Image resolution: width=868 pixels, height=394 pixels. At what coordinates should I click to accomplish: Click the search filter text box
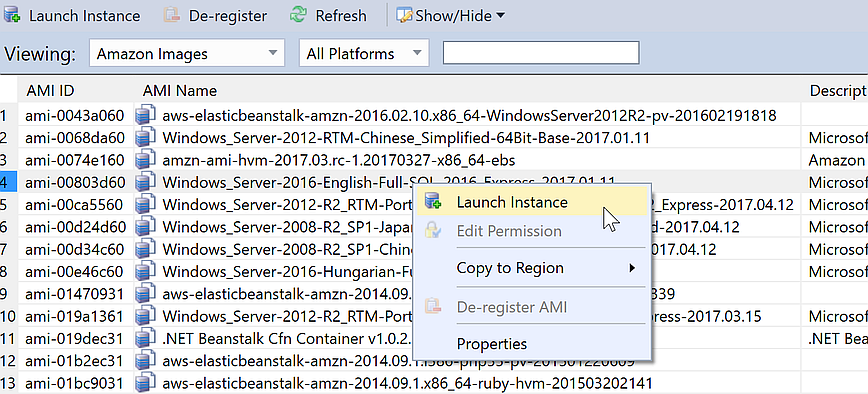click(x=541, y=53)
